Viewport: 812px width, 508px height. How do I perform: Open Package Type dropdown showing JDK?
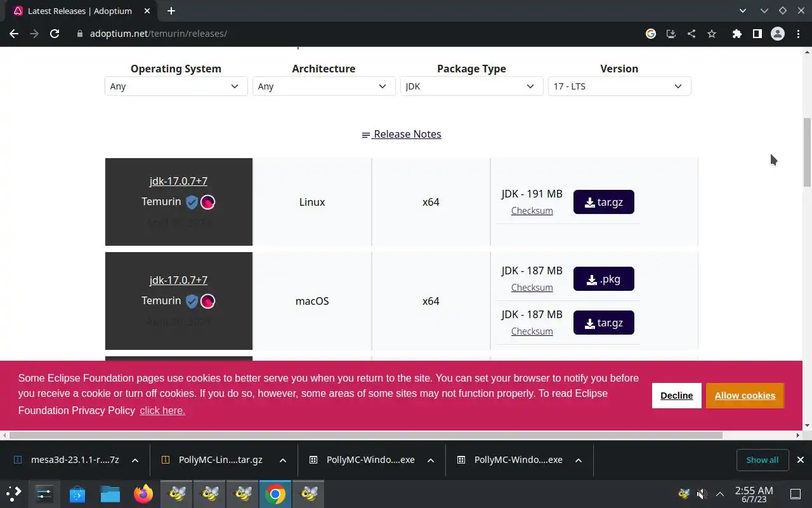[471, 86]
